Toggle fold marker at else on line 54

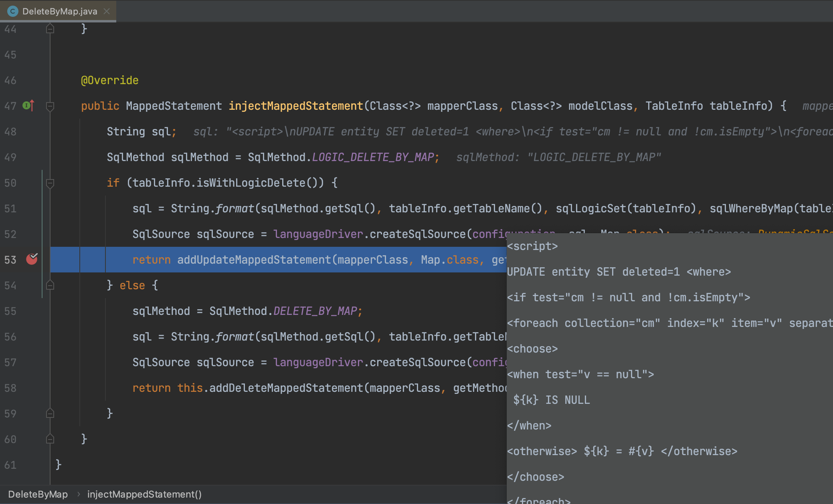(50, 285)
